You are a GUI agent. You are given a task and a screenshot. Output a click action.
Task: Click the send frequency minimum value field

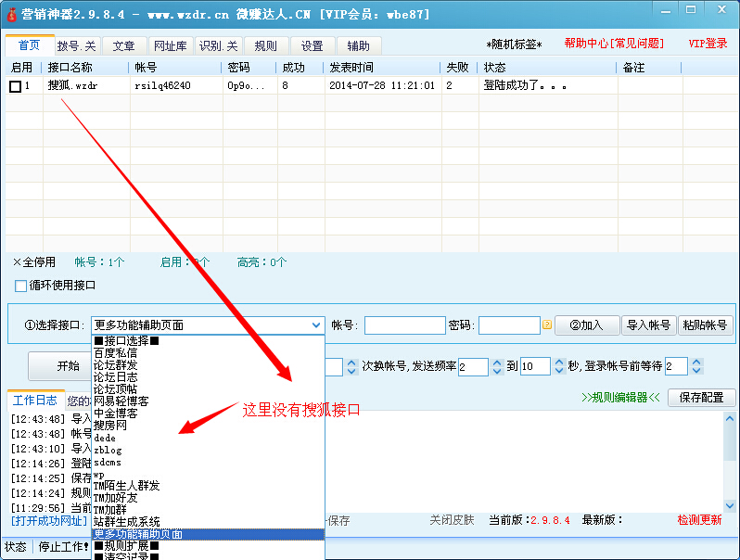point(473,366)
